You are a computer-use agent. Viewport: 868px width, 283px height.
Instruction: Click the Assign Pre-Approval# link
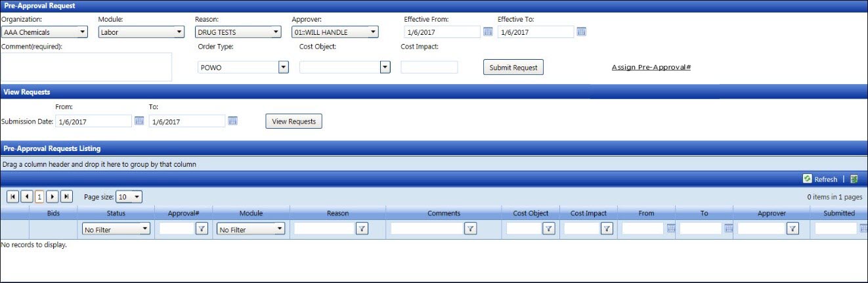point(651,67)
